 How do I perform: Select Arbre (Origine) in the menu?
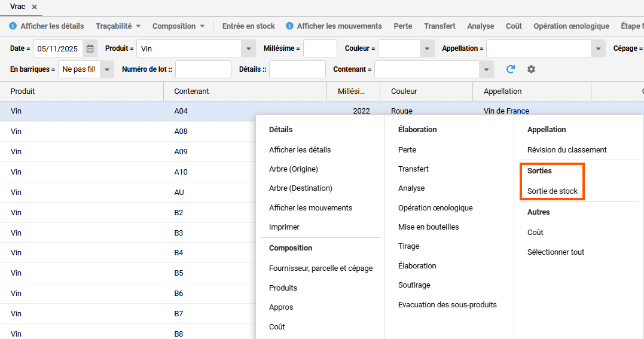293,169
